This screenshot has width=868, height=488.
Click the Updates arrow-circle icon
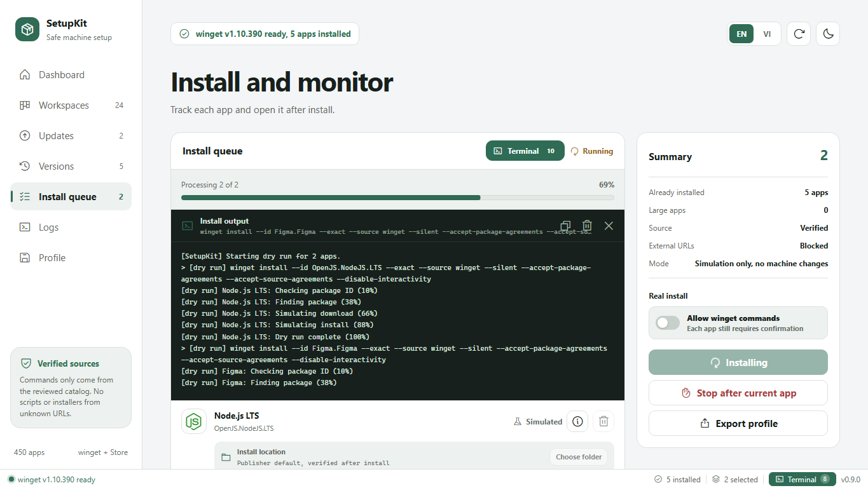pos(25,136)
